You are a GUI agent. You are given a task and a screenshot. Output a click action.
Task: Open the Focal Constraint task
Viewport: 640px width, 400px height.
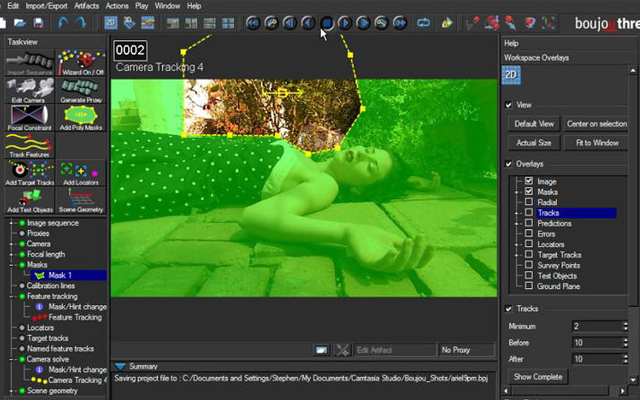click(29, 118)
